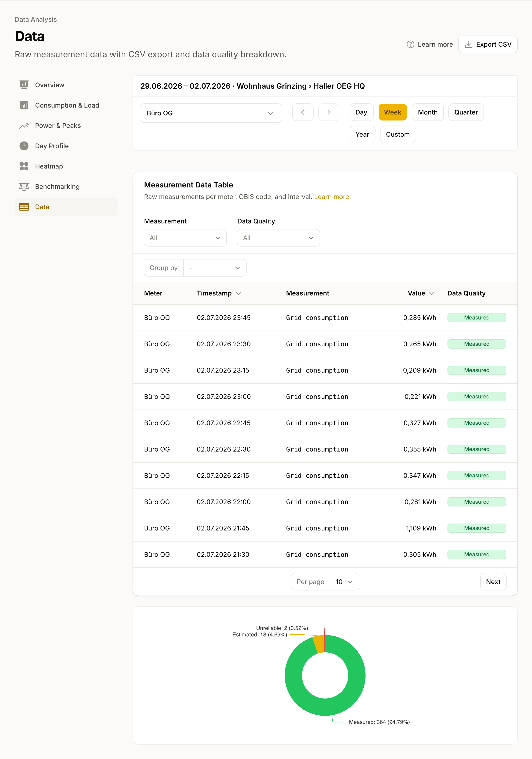This screenshot has height=759, width=532.
Task: Select the Quarter time range
Action: click(466, 112)
